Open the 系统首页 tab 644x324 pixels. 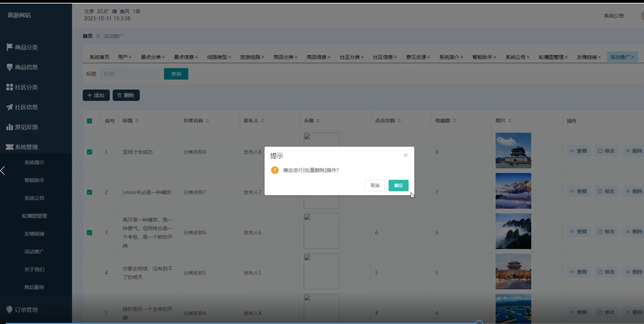pyautogui.click(x=99, y=57)
